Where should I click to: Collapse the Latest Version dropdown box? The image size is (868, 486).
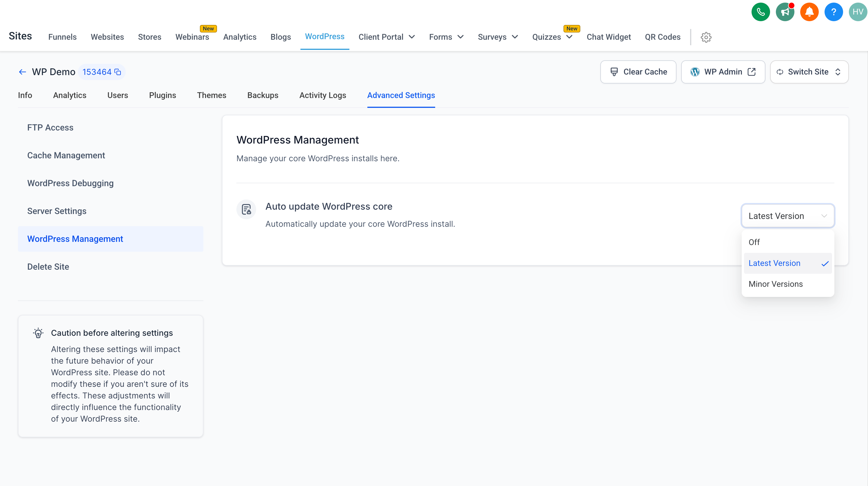point(787,216)
